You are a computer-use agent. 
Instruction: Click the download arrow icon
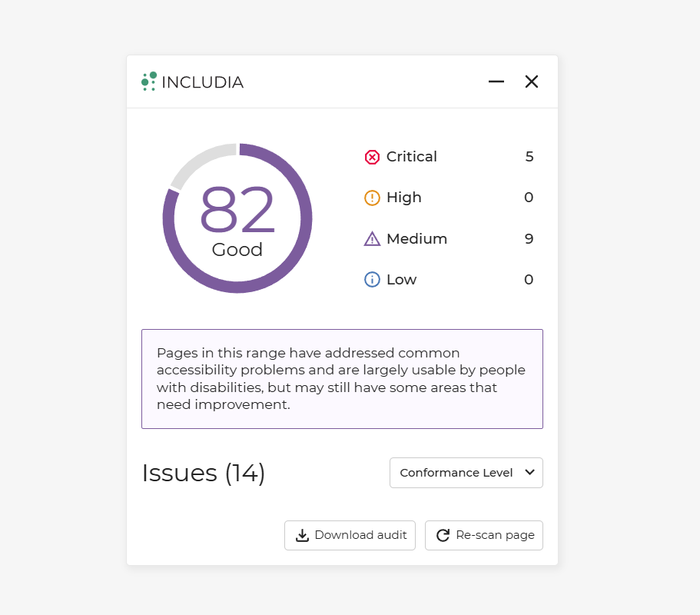302,535
